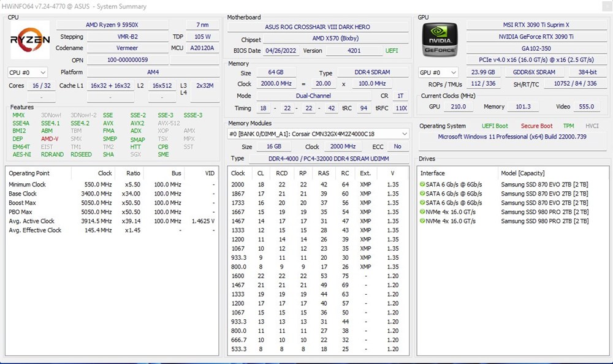Click the 'PCIe v4.0 x16' bus interface field
This screenshot has height=364, width=613.
(x=536, y=60)
